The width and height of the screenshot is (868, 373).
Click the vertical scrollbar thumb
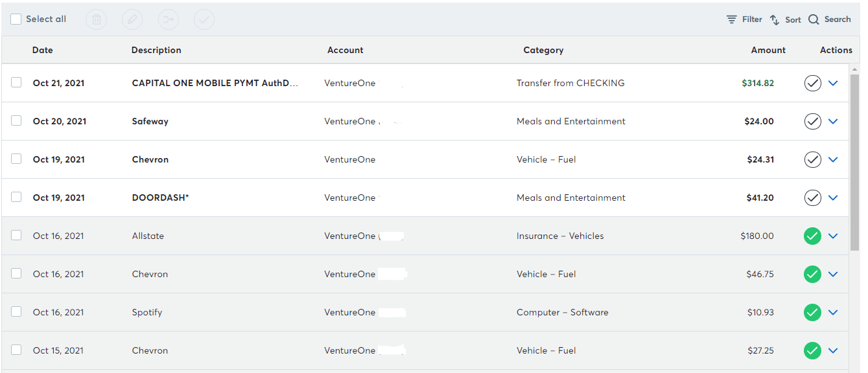click(x=854, y=162)
